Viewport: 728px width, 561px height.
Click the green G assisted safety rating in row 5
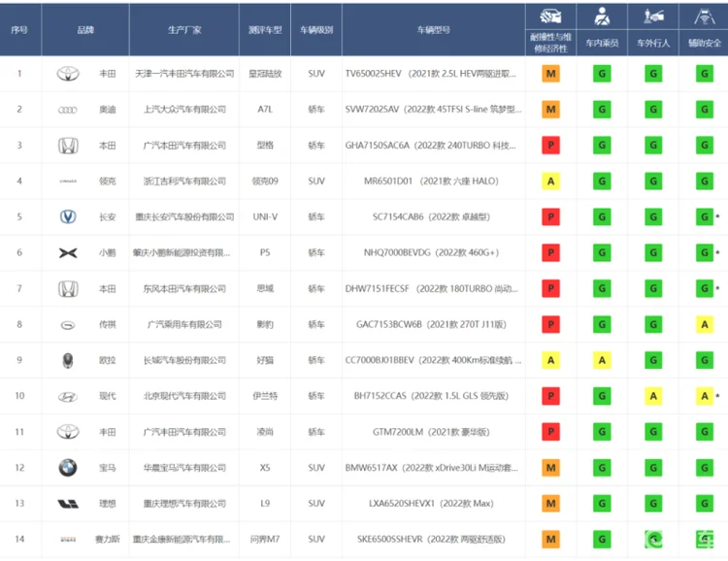point(705,216)
